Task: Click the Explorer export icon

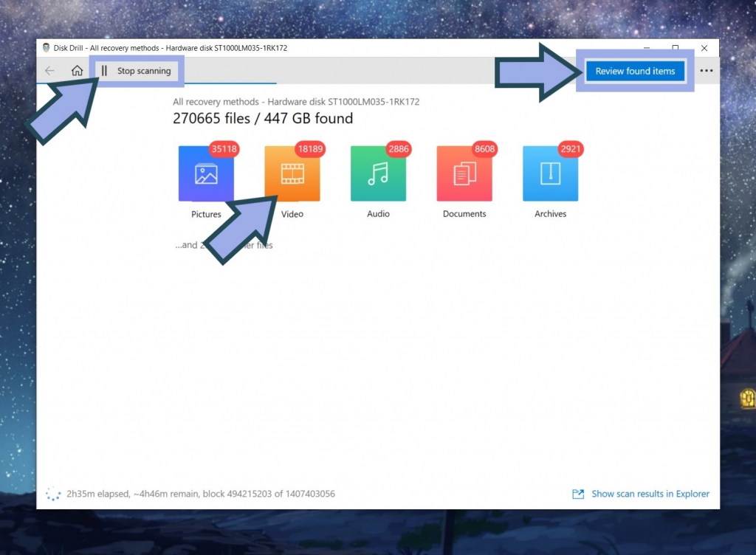Action: 578,494
